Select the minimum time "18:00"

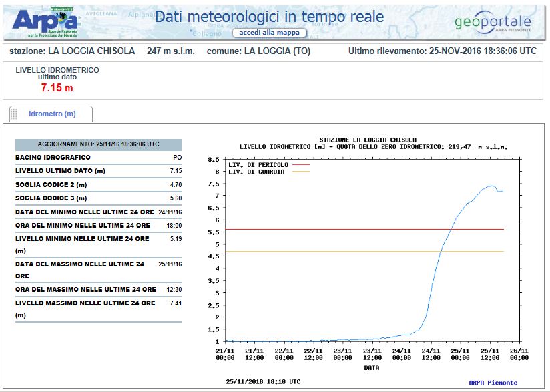[174, 225]
